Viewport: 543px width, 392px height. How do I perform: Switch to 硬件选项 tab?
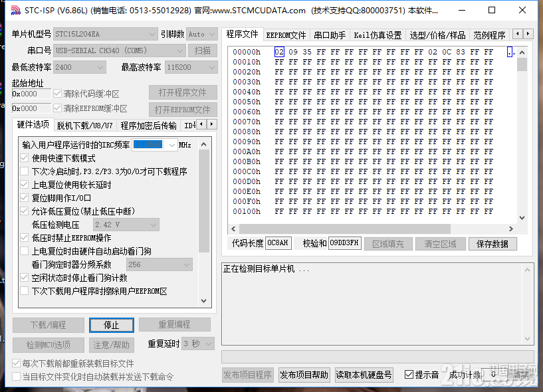(x=33, y=125)
